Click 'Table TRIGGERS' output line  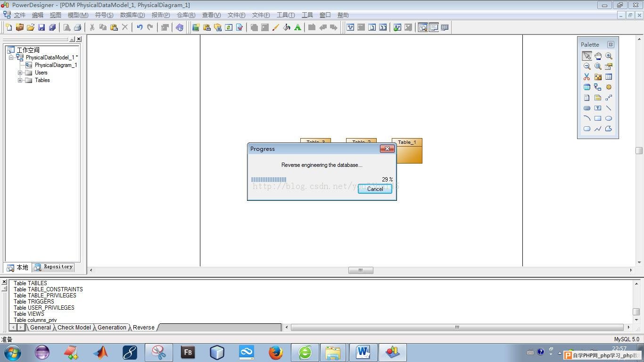(x=34, y=302)
